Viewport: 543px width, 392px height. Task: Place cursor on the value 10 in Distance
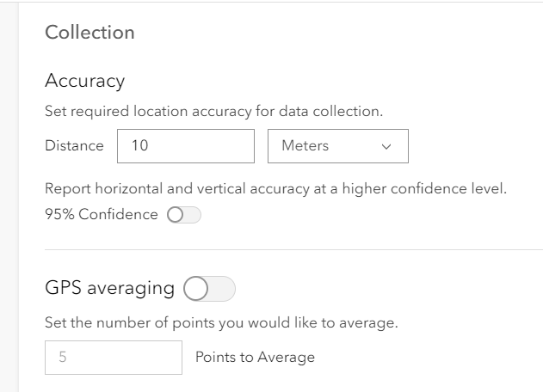pyautogui.click(x=139, y=146)
